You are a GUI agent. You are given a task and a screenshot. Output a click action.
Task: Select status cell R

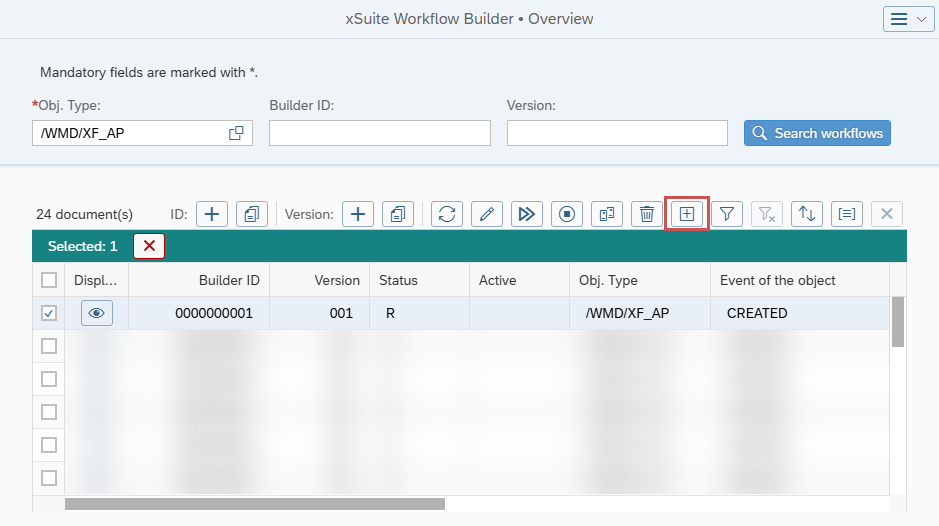(x=420, y=313)
